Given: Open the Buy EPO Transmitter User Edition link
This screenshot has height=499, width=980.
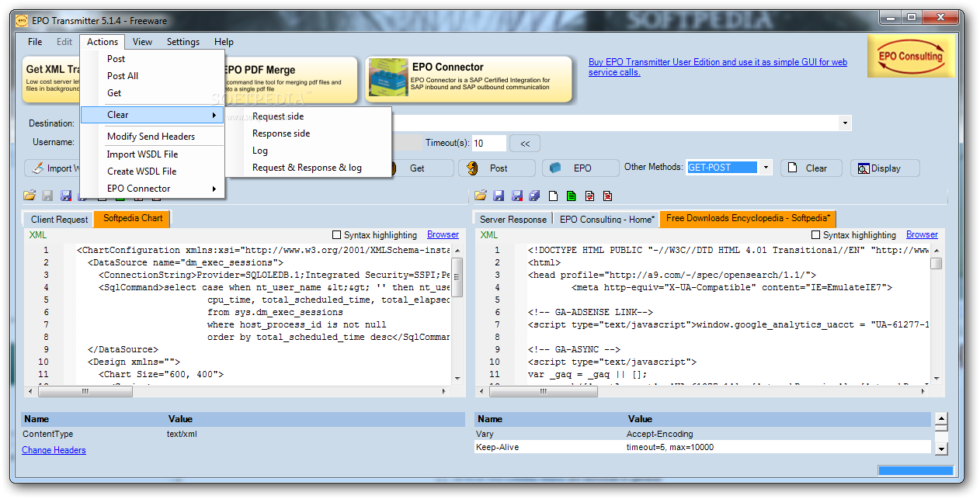Looking at the screenshot, I should point(718,67).
